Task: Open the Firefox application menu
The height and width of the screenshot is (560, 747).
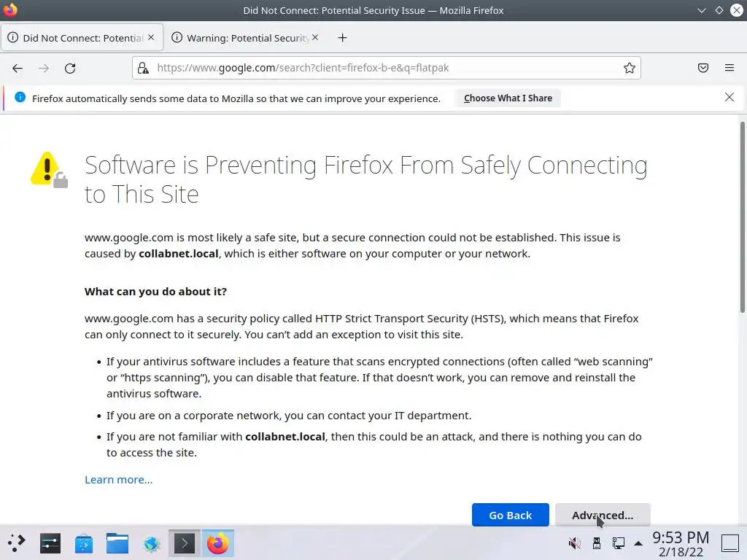Action: pyautogui.click(x=729, y=68)
